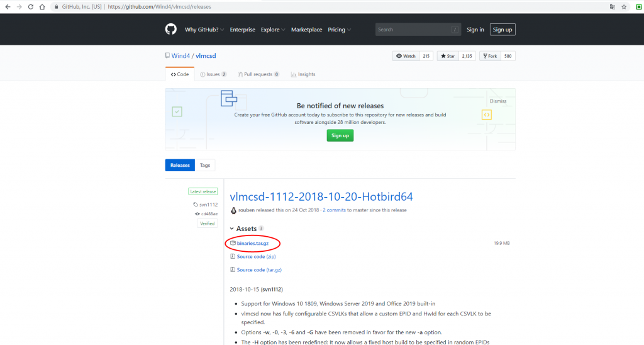Download Source code (zip)

[257, 257]
